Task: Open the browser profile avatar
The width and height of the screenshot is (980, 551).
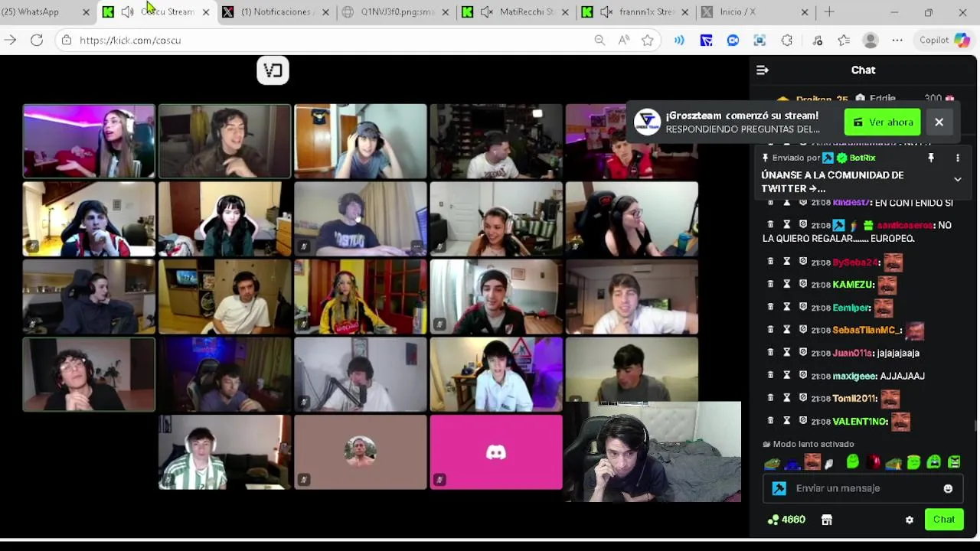Action: [x=871, y=40]
